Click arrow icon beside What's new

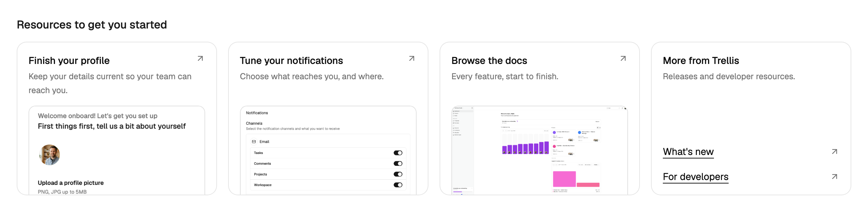click(x=835, y=152)
